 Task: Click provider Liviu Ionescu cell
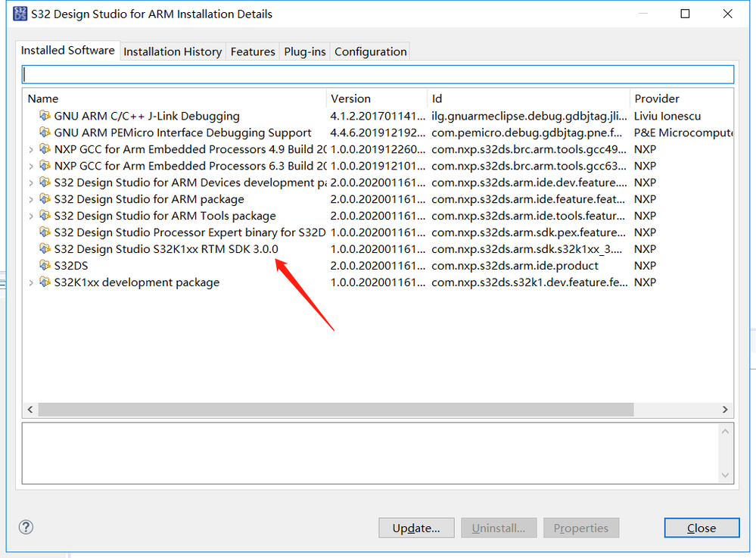click(667, 116)
